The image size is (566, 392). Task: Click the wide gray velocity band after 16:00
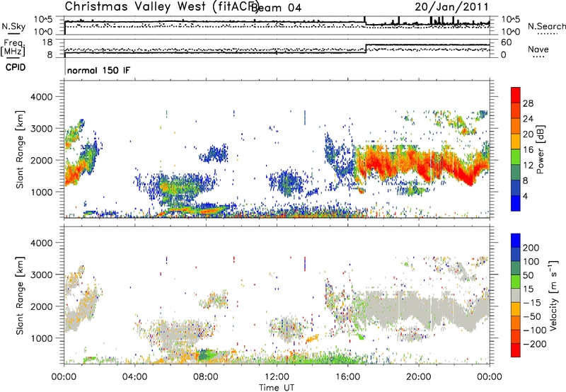coord(422,310)
